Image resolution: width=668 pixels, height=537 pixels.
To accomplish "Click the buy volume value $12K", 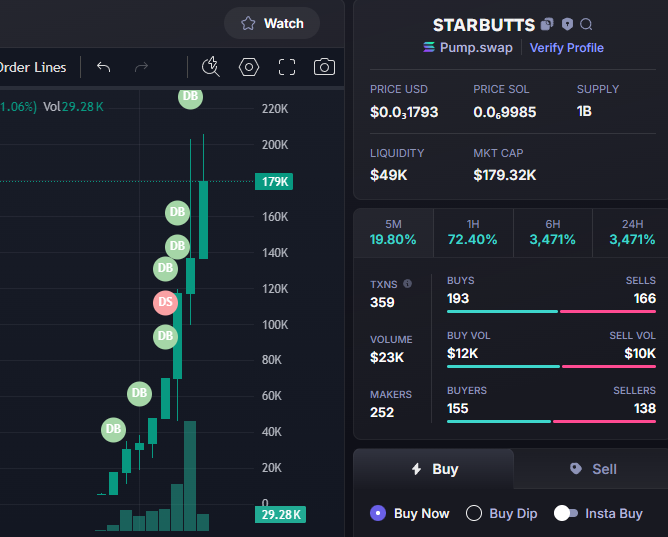I will pyautogui.click(x=462, y=353).
